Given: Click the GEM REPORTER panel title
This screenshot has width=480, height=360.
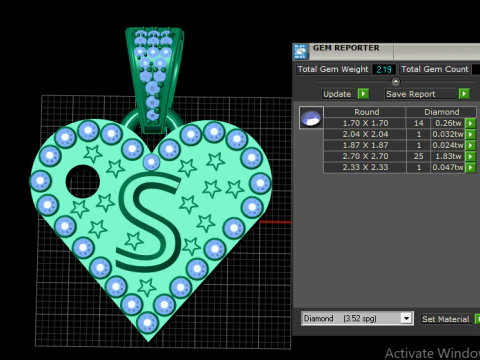Looking at the screenshot, I should click(346, 48).
